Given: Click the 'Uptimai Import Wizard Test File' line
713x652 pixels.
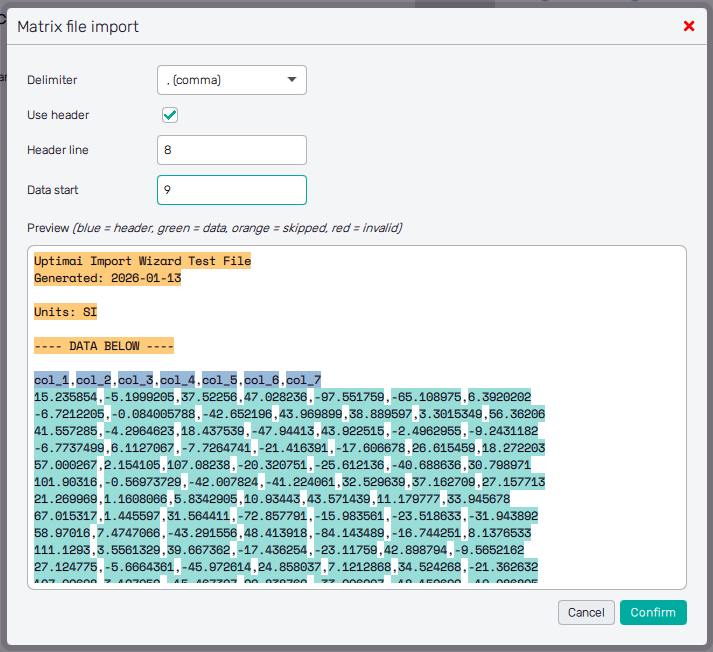Looking at the screenshot, I should [142, 261].
